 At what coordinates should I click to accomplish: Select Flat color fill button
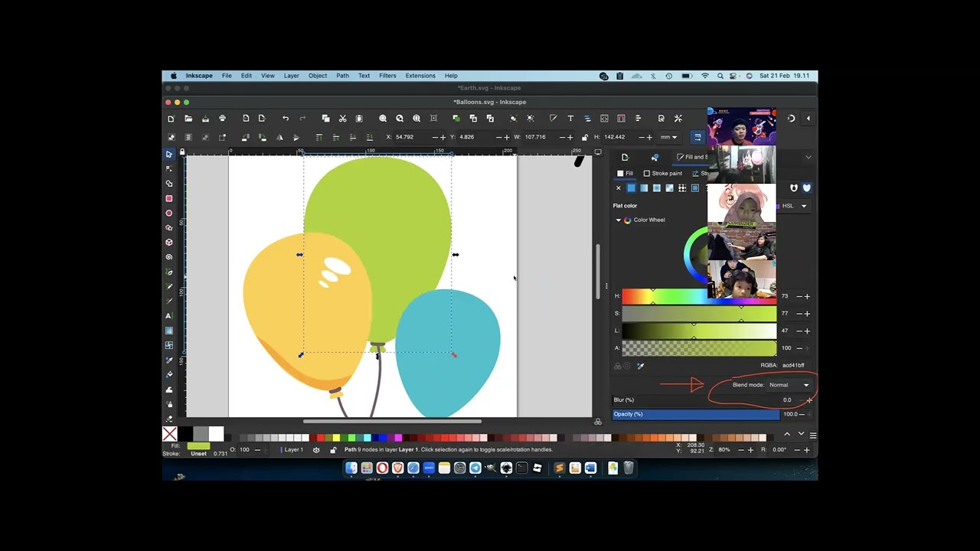(x=631, y=188)
